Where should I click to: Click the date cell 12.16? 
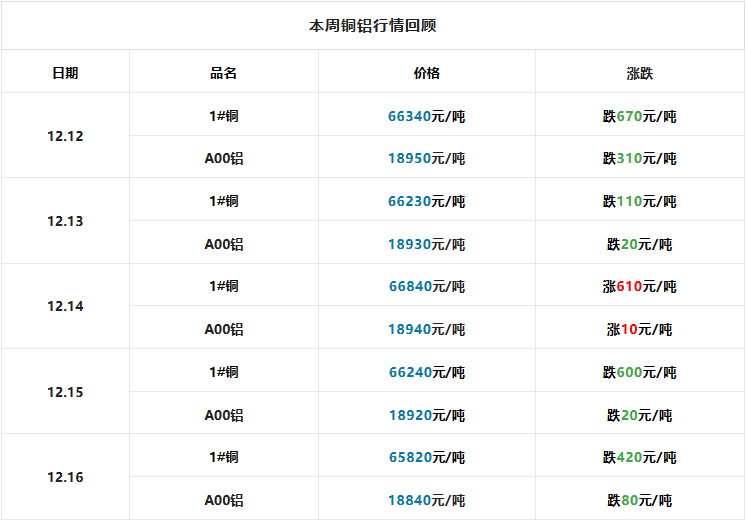[x=65, y=477]
